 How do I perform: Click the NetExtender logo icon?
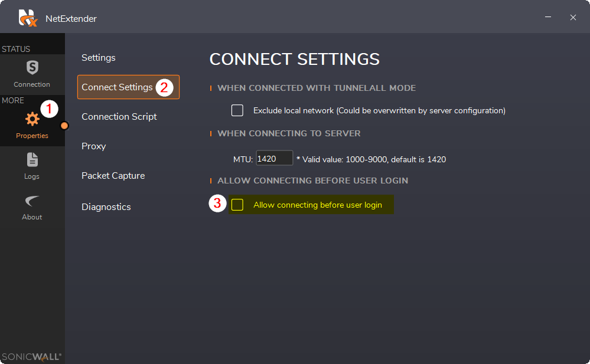pos(28,18)
